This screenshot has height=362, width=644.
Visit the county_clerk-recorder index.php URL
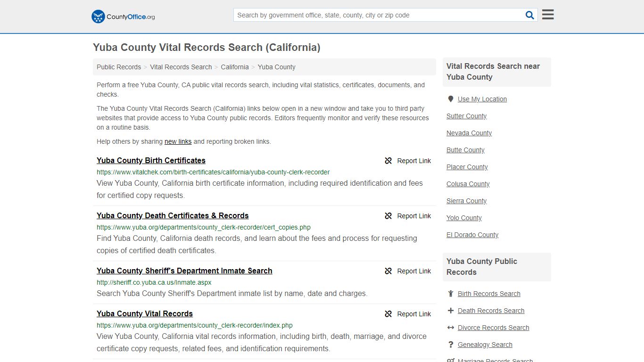pyautogui.click(x=195, y=325)
